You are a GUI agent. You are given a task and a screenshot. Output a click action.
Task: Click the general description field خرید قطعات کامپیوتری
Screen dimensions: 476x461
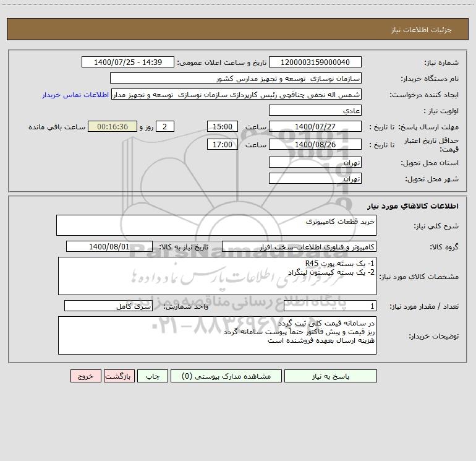[216, 225]
